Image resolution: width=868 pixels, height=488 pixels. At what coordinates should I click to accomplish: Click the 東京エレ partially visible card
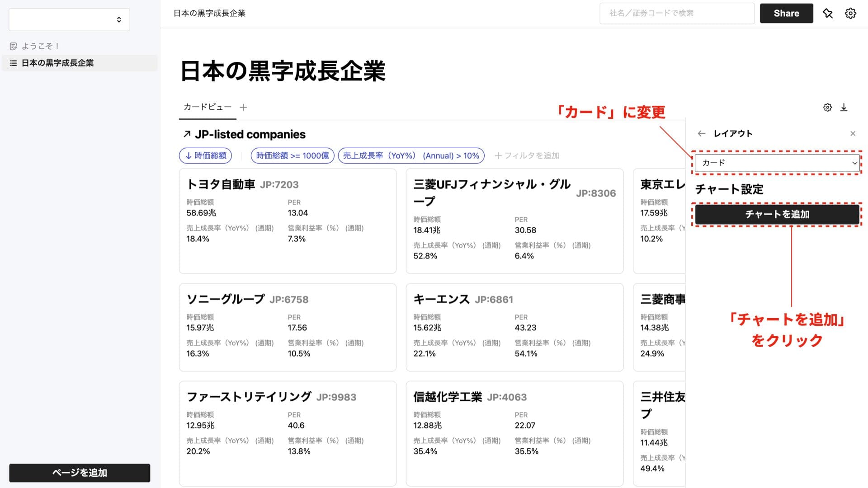(x=659, y=221)
